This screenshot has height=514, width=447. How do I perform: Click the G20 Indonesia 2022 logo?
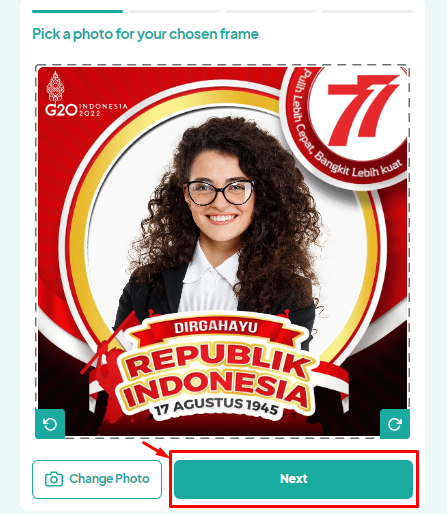[x=86, y=94]
